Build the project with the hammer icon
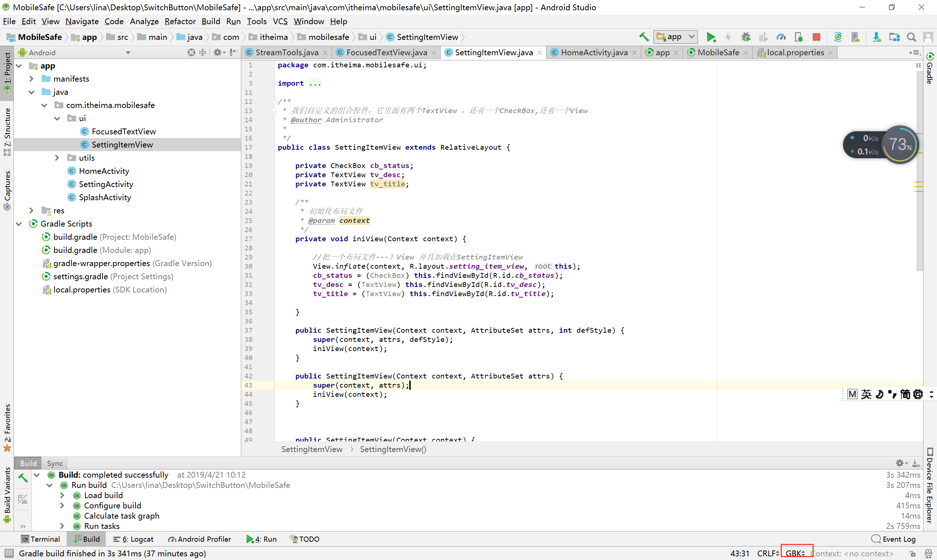937x560 pixels. pyautogui.click(x=644, y=37)
